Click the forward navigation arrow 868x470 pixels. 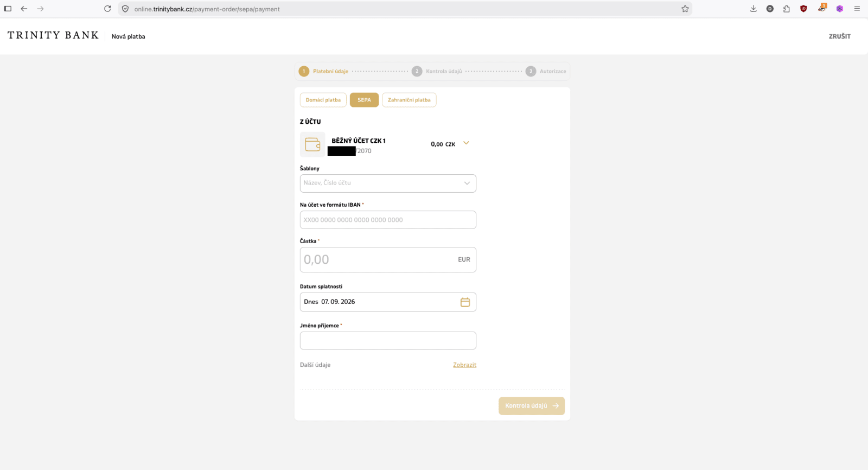(x=40, y=9)
